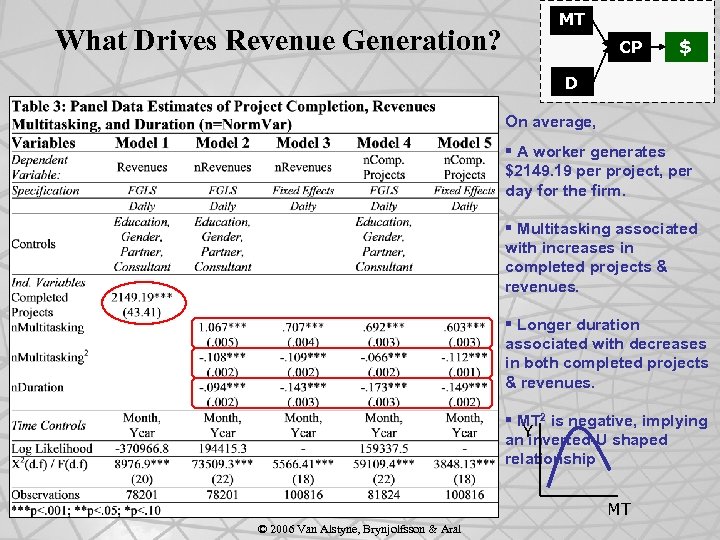Click the green $ box in diagram
Screen dimensions: 720x540
pyautogui.click(x=686, y=47)
